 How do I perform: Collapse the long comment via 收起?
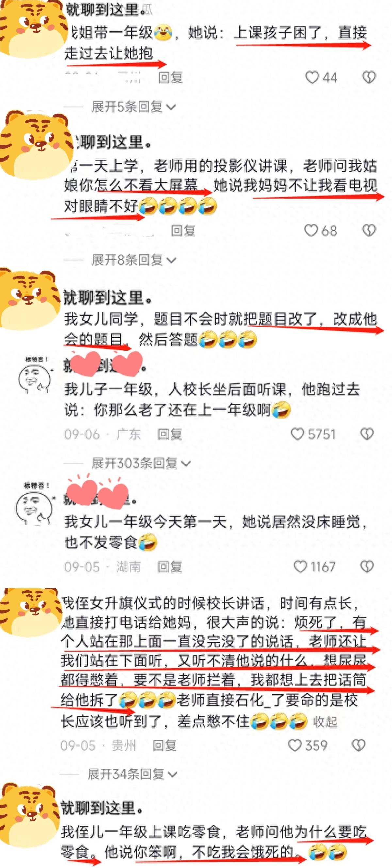click(325, 722)
